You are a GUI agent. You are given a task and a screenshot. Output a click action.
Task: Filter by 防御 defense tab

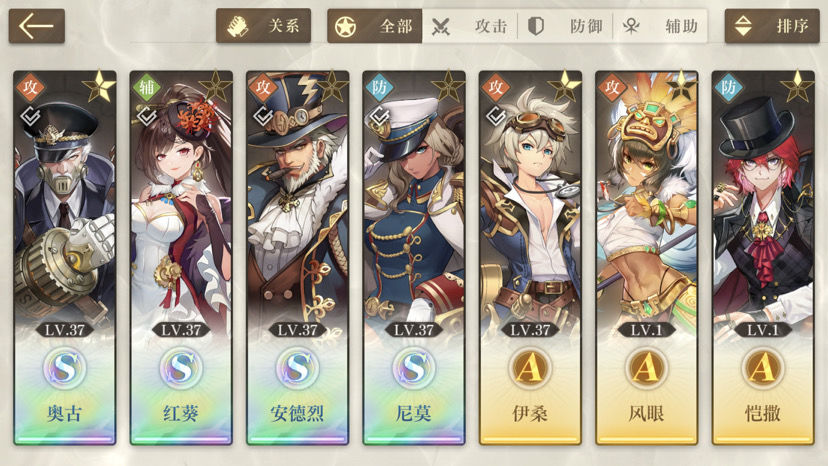[565, 26]
